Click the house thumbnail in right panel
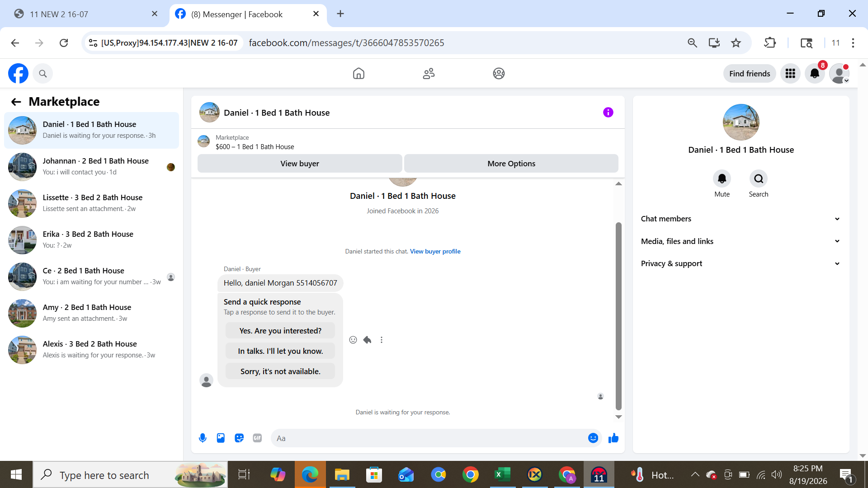The width and height of the screenshot is (868, 488). click(x=741, y=122)
